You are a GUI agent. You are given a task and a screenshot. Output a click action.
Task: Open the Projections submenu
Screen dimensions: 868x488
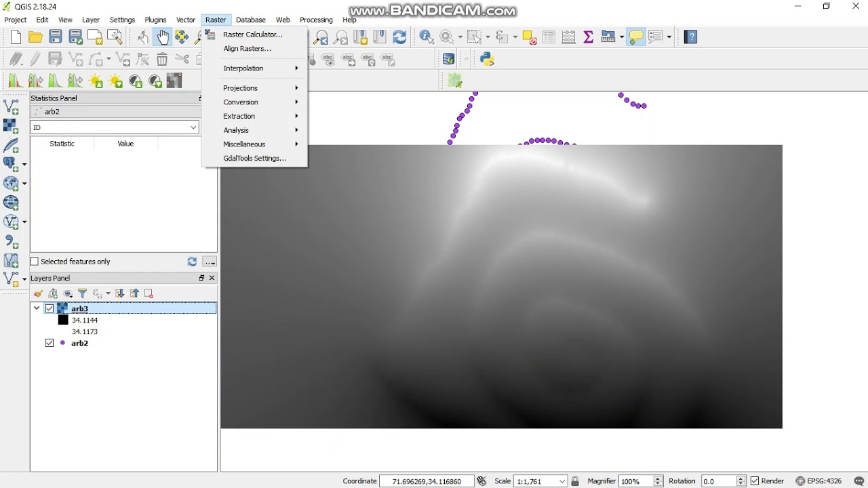[255, 88]
